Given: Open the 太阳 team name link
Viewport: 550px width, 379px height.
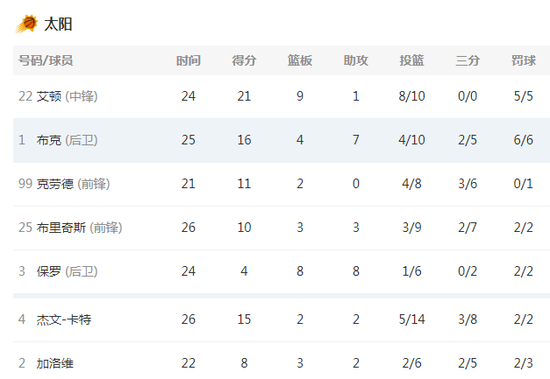Looking at the screenshot, I should [x=58, y=25].
